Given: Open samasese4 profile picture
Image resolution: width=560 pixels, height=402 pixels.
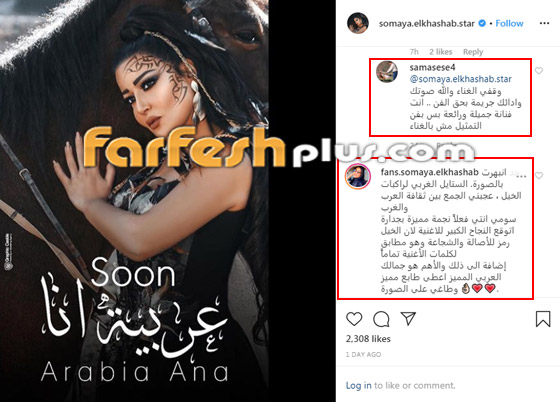Looking at the screenshot, I should (x=387, y=72).
